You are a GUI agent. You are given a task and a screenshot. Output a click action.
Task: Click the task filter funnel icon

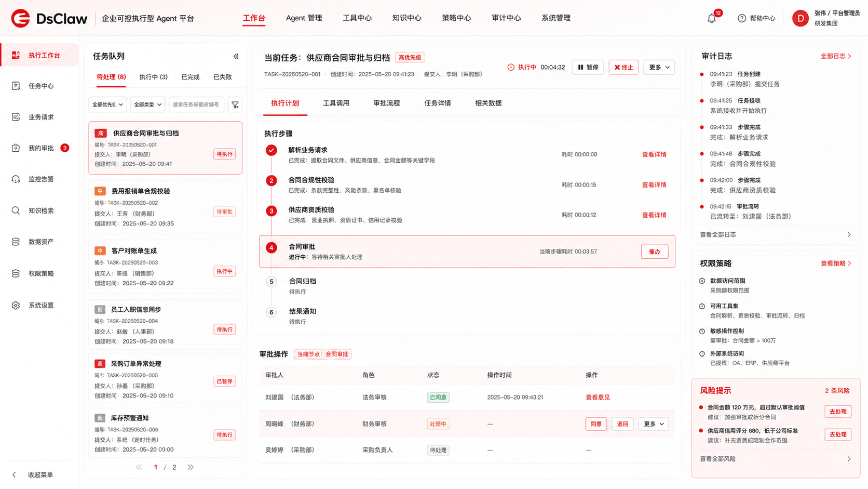click(x=235, y=104)
